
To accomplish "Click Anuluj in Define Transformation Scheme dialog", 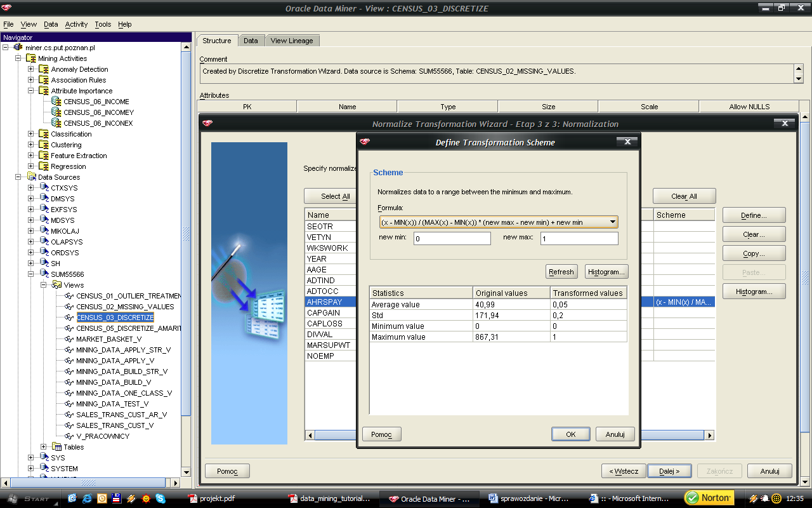I will (615, 434).
